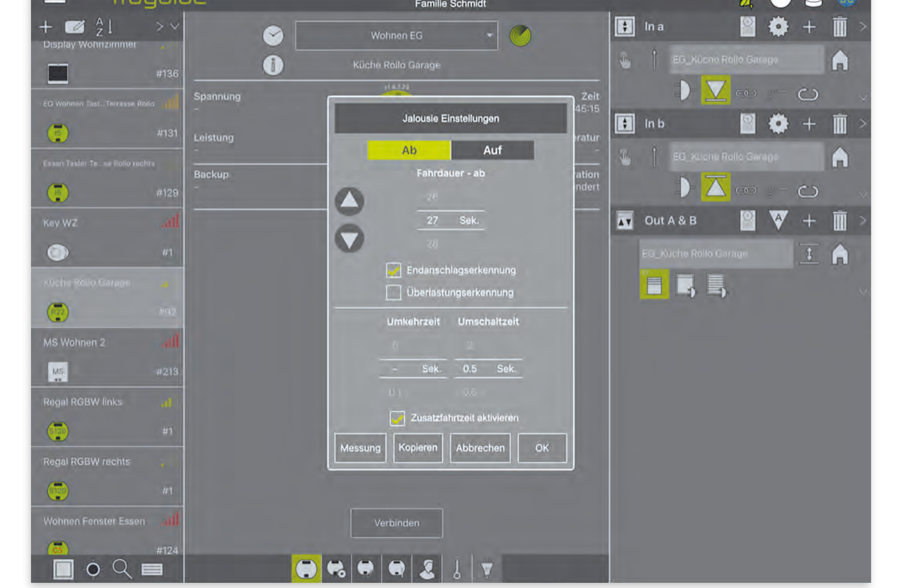Enable the Überlastungserkennung checkbox
Image resolution: width=907 pixels, height=588 pixels.
coord(393,292)
